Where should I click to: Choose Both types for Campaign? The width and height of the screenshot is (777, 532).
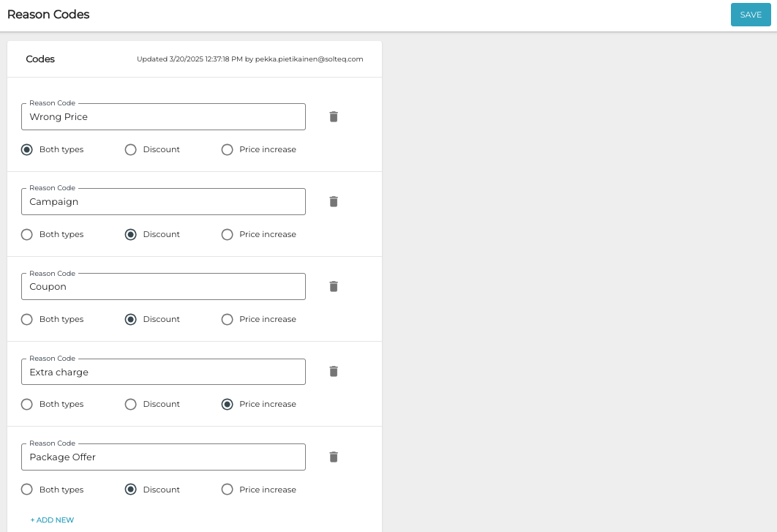[x=27, y=234]
